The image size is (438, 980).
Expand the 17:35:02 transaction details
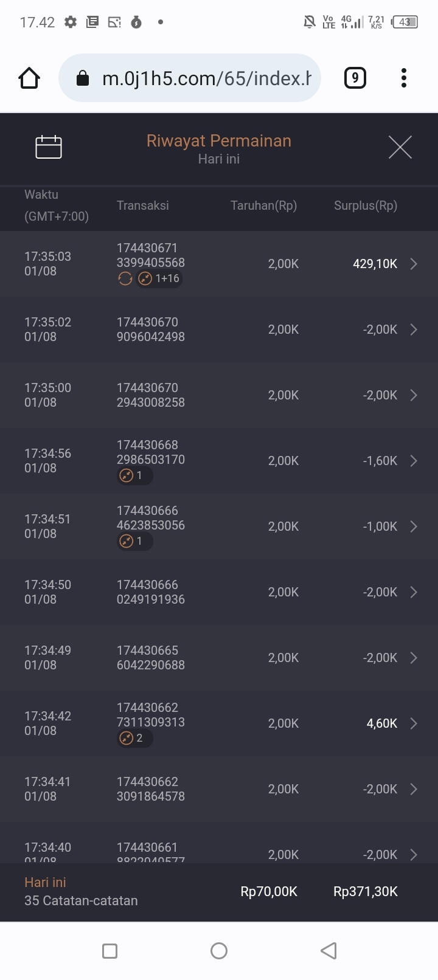click(414, 330)
